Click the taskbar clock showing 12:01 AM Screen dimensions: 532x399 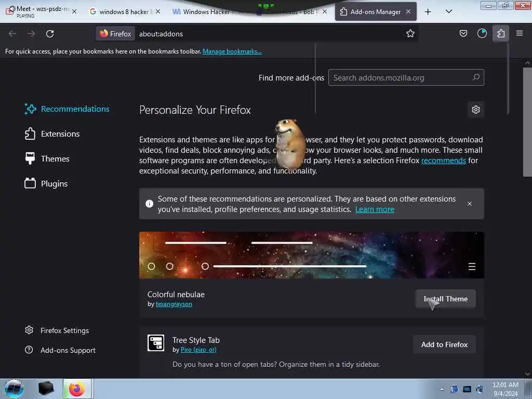[x=505, y=389]
